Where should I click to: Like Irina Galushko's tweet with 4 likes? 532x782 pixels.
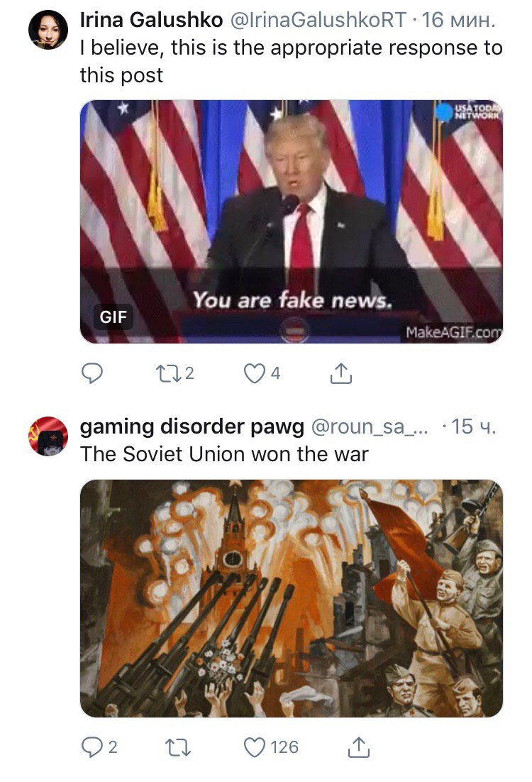tap(262, 373)
